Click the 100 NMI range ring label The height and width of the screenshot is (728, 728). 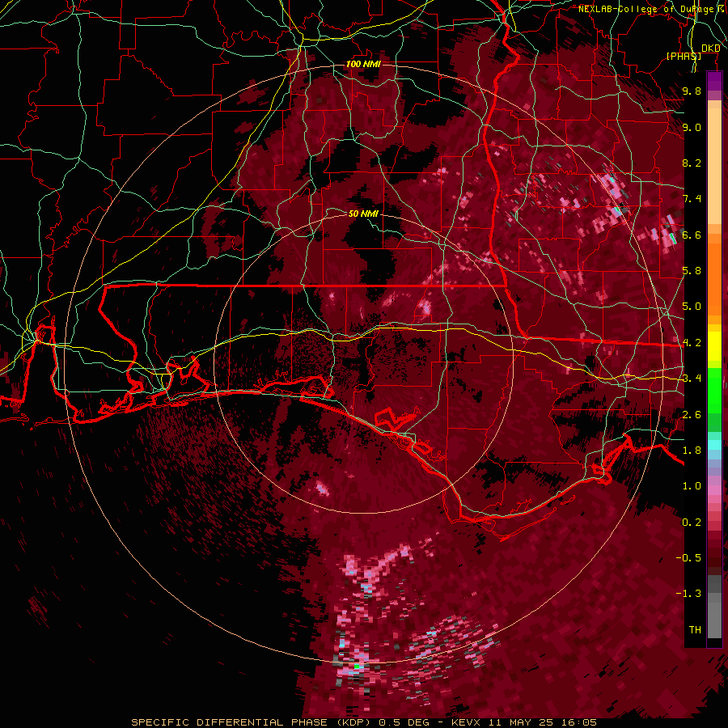coord(363,64)
